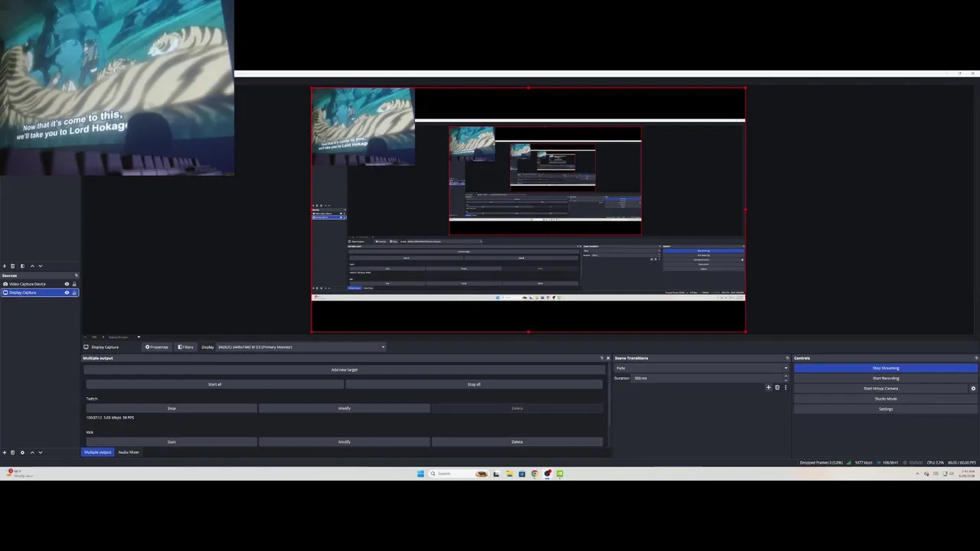Open scene filters icon above Sources header
Viewport: 980px width, 551px height.
(x=22, y=266)
